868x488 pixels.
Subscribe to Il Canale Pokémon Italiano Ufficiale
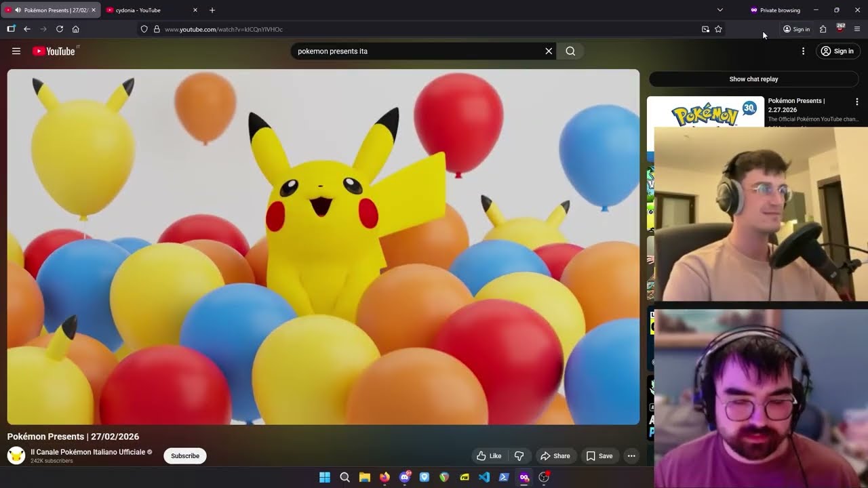pos(185,456)
